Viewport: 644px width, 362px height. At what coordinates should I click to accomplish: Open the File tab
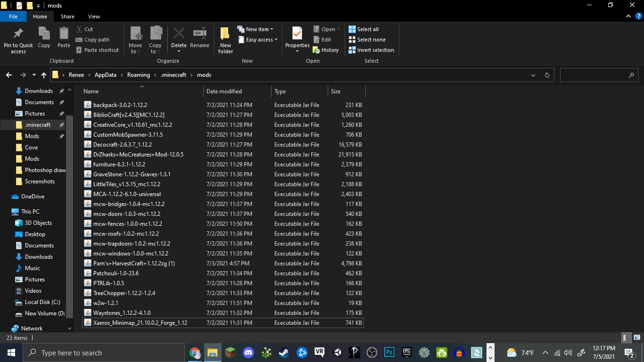coord(13,16)
